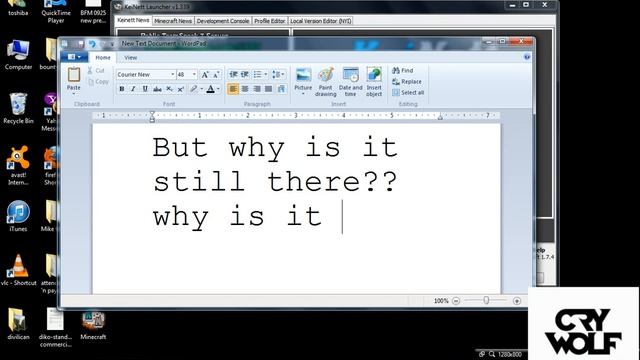Select the avast! Internet desktop icon
The image size is (640, 360).
(18, 165)
